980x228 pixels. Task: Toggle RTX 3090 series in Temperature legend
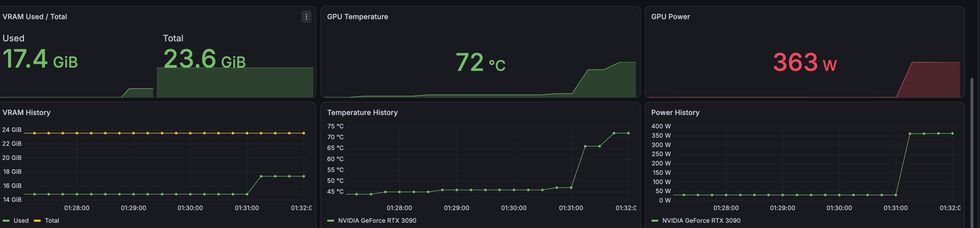pyautogui.click(x=377, y=220)
